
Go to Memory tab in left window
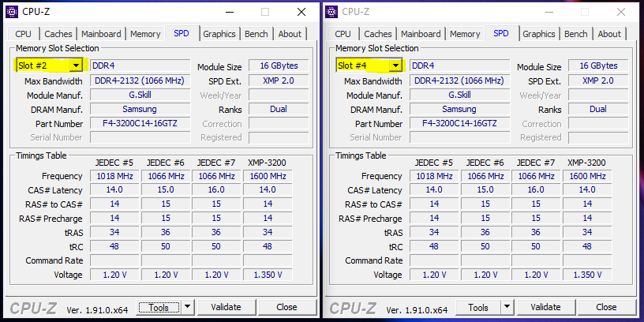pos(145,34)
